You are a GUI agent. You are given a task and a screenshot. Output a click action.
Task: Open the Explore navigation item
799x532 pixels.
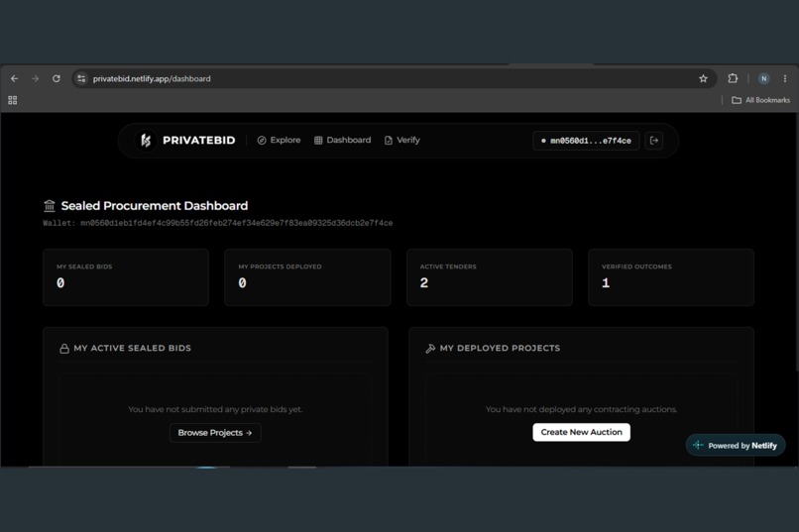279,140
